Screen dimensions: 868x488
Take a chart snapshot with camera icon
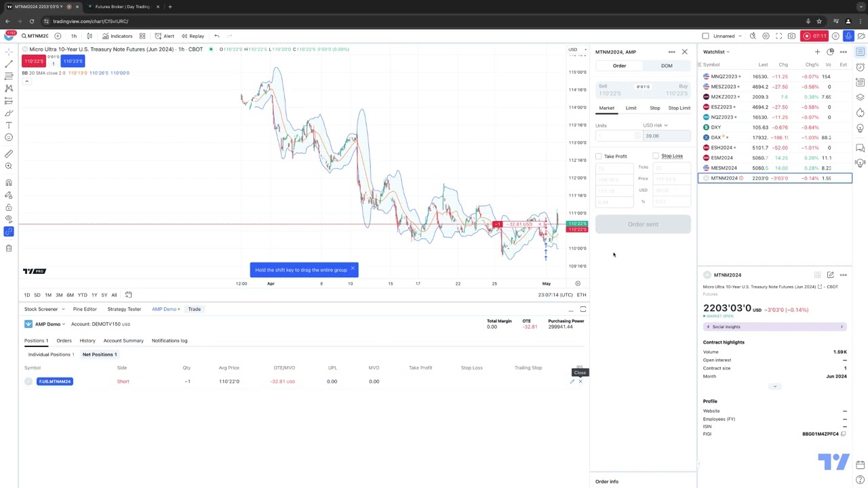tap(791, 36)
